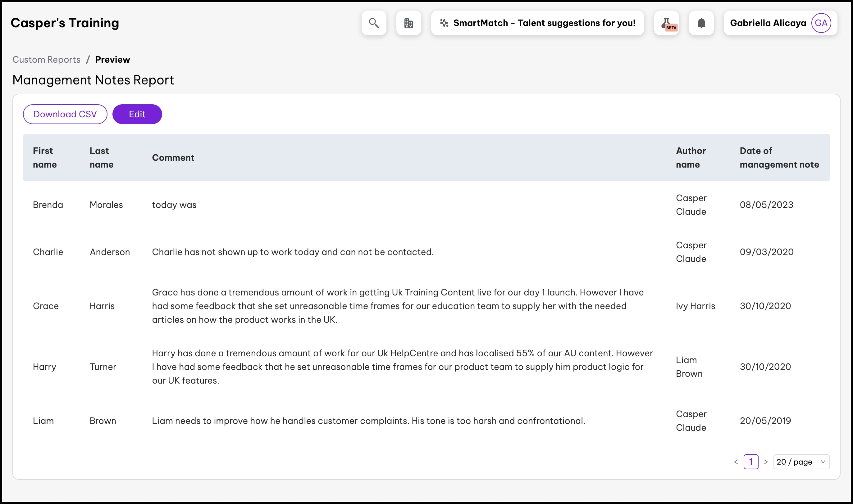Click the GA avatar circle
The width and height of the screenshot is (853, 504).
tap(821, 23)
